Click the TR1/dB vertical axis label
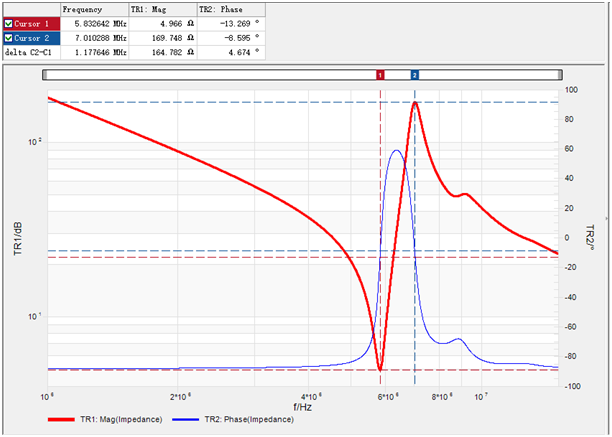The height and width of the screenshot is (437, 612). point(17,239)
